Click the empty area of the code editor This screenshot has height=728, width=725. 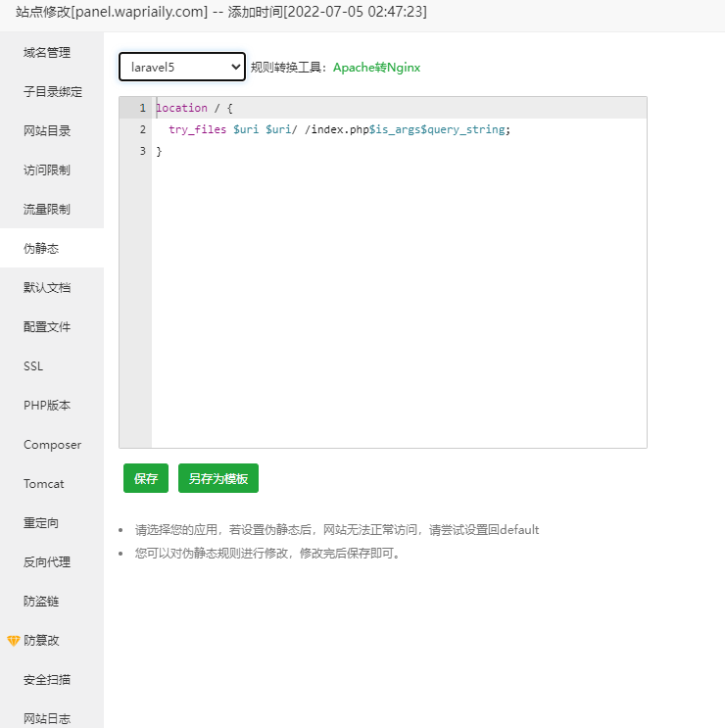pyautogui.click(x=399, y=302)
